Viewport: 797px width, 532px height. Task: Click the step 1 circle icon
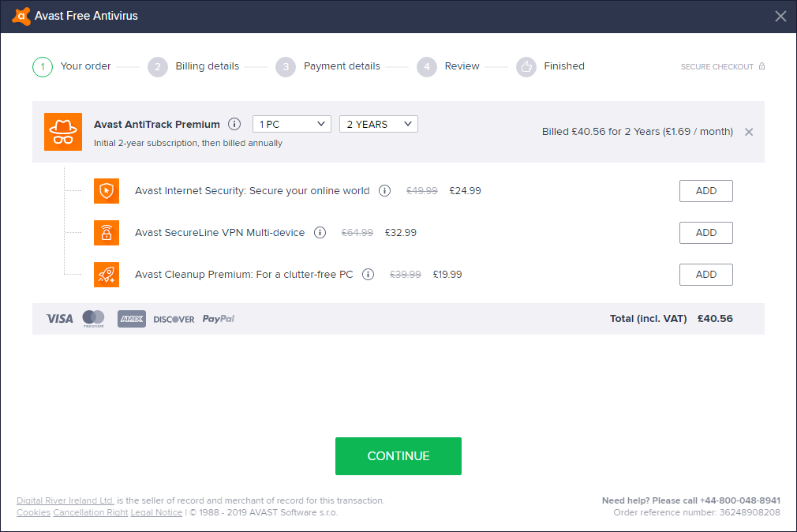(43, 66)
